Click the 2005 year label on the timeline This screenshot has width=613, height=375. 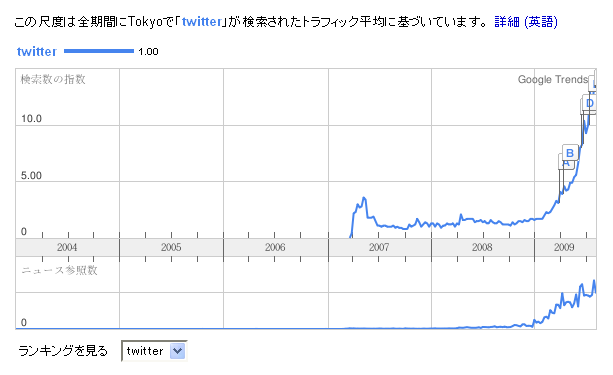(x=171, y=247)
